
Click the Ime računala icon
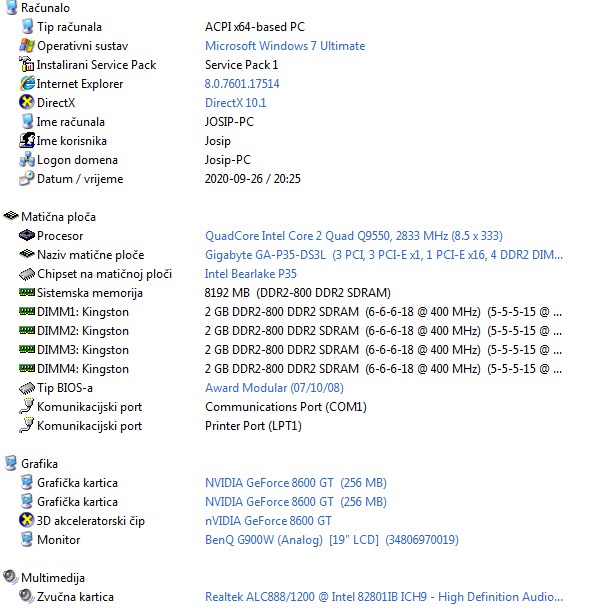[x=27, y=121]
